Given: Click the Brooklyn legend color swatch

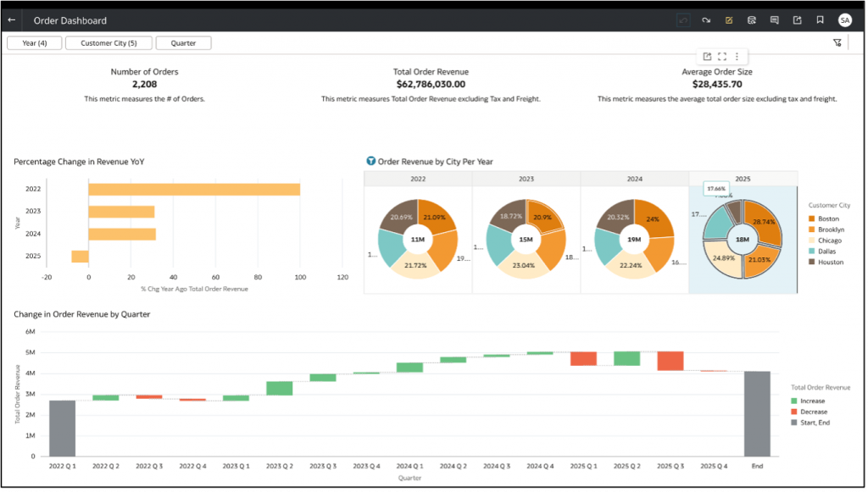Looking at the screenshot, I should [x=811, y=229].
